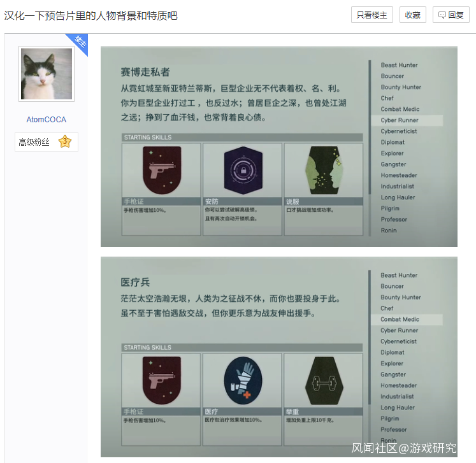
Task: Select Cyber Runner in the second image list
Action: pyautogui.click(x=399, y=331)
